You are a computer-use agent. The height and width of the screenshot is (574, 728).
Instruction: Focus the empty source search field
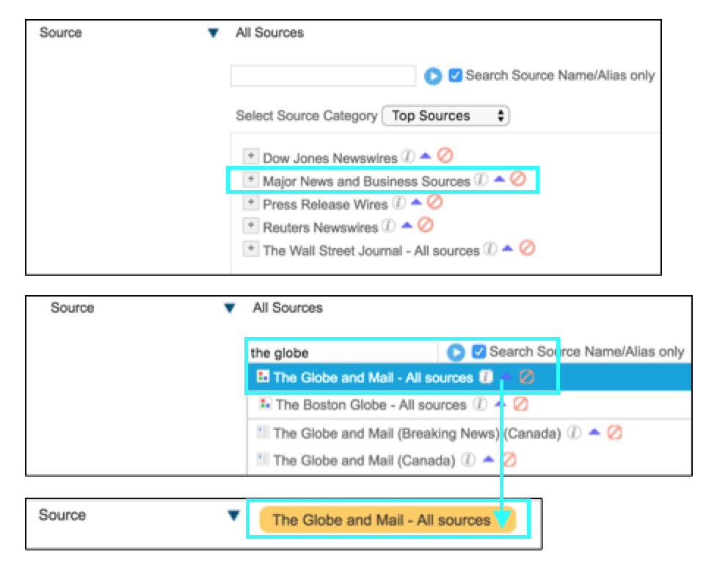tap(323, 76)
